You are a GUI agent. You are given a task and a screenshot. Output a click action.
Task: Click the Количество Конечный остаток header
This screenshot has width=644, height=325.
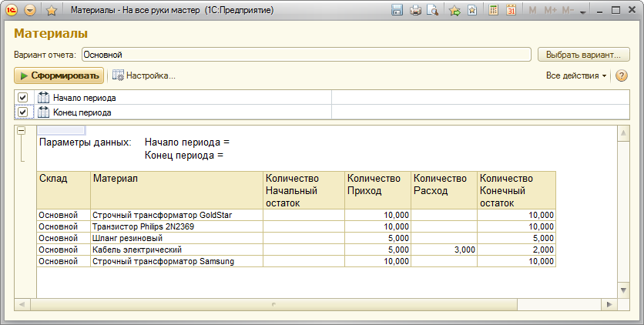(517, 190)
